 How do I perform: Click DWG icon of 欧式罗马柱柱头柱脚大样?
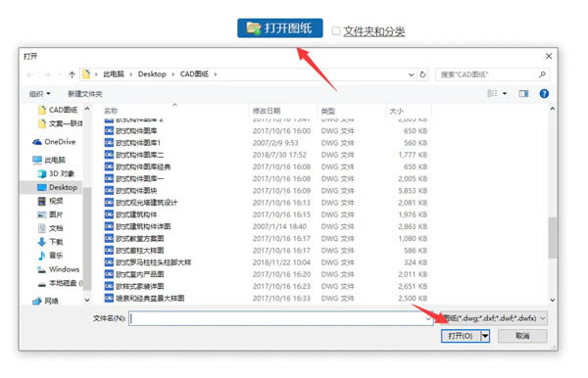(x=109, y=262)
